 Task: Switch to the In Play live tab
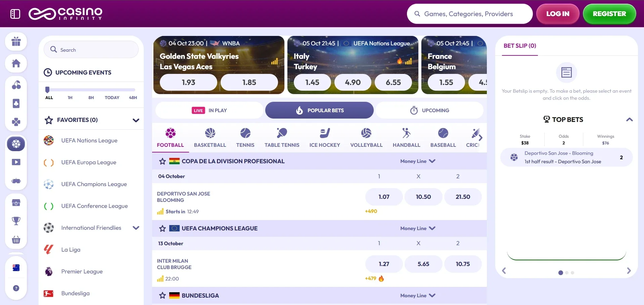(210, 110)
